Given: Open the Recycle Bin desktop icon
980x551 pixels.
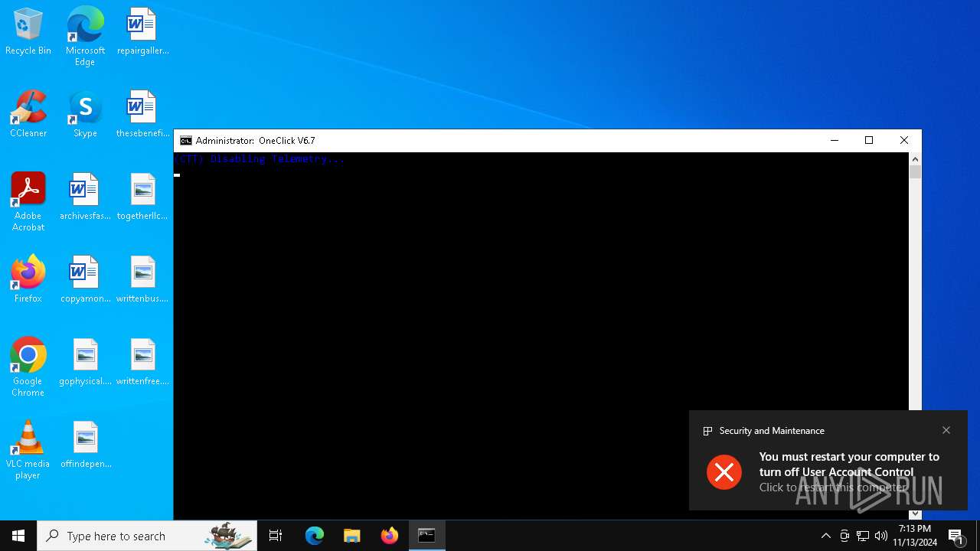Looking at the screenshot, I should (28, 32).
